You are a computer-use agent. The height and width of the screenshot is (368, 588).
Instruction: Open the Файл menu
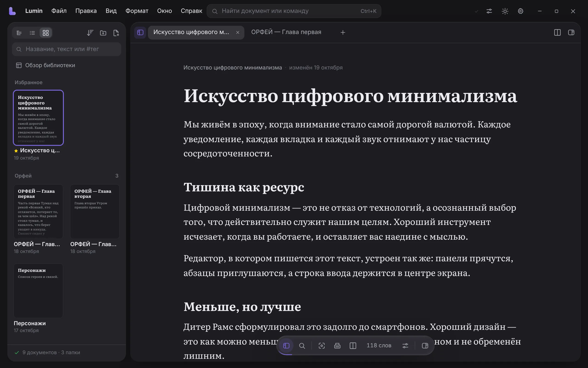(59, 11)
